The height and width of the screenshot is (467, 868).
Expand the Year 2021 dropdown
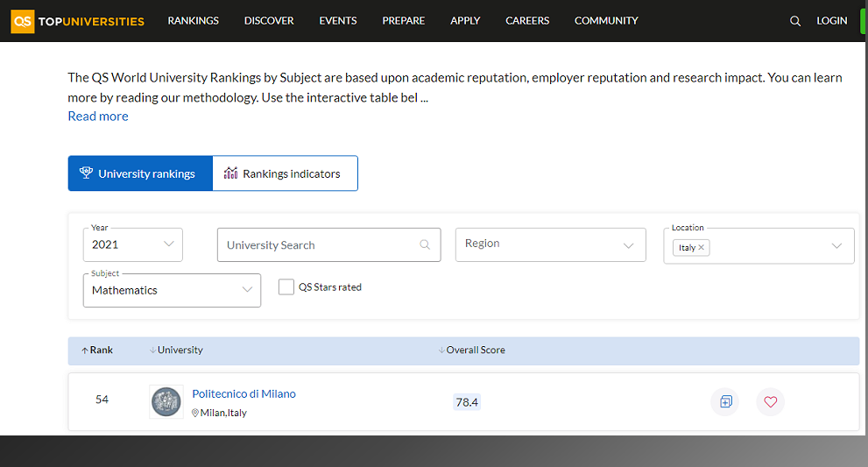(x=133, y=244)
